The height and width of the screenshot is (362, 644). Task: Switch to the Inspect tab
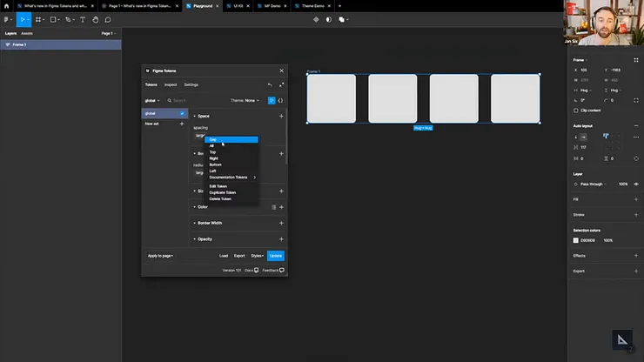tap(171, 84)
